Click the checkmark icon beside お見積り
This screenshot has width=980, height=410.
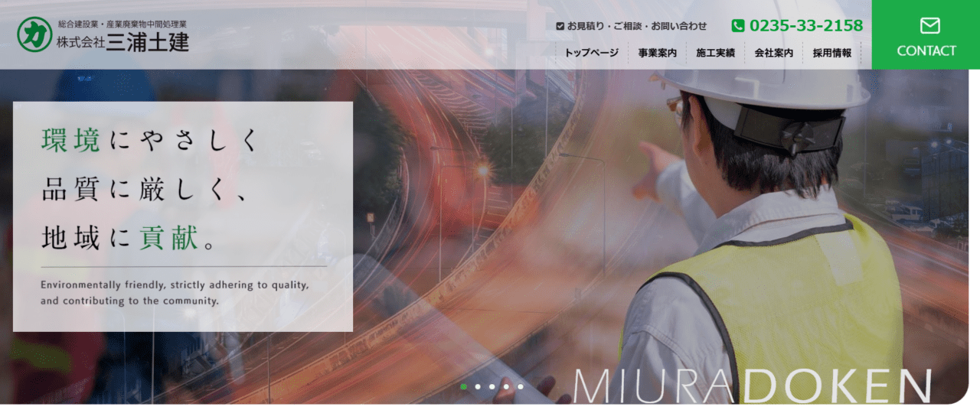560,26
